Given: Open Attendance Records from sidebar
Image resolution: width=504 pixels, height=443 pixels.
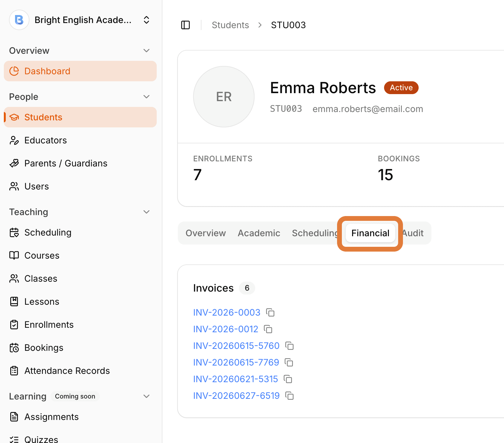Looking at the screenshot, I should (80, 371).
